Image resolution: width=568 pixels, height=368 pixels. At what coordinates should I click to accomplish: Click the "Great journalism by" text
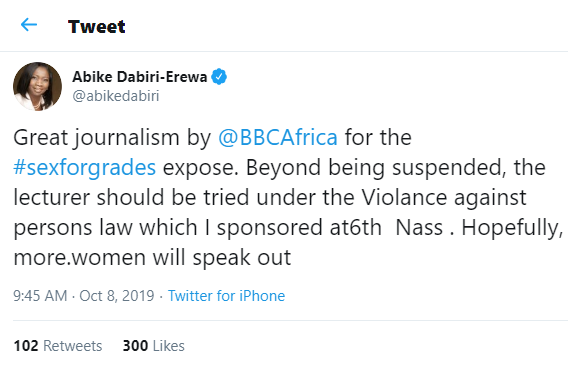pos(112,138)
